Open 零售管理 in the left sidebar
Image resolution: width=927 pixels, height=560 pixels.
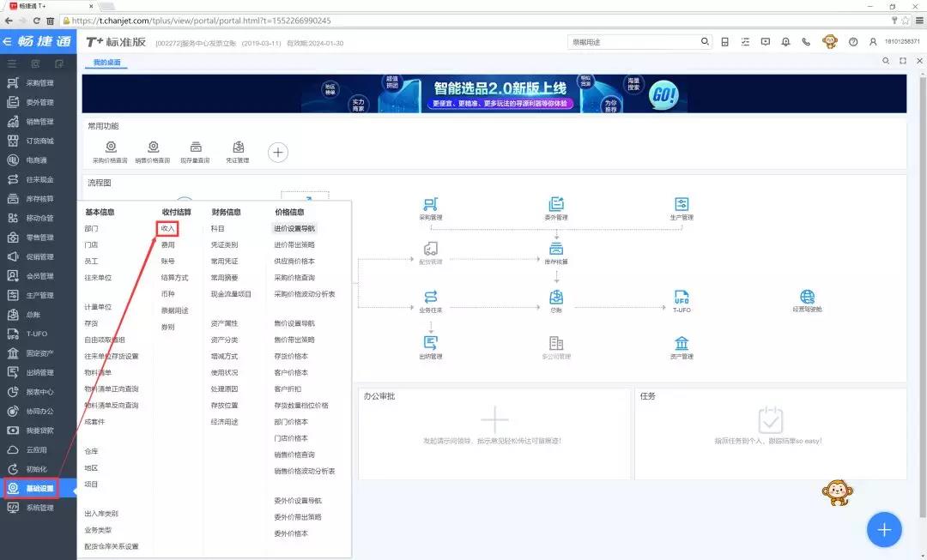point(39,238)
